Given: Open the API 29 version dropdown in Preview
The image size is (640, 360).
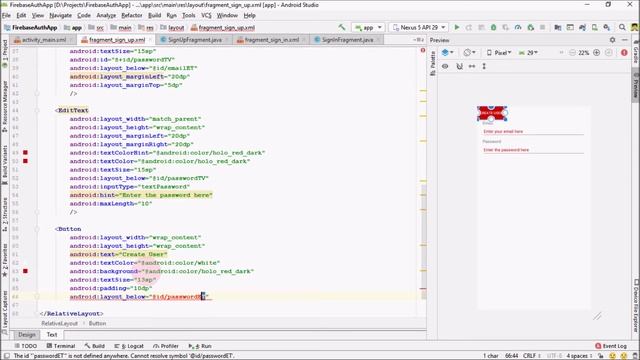Looking at the screenshot, I should click(528, 53).
